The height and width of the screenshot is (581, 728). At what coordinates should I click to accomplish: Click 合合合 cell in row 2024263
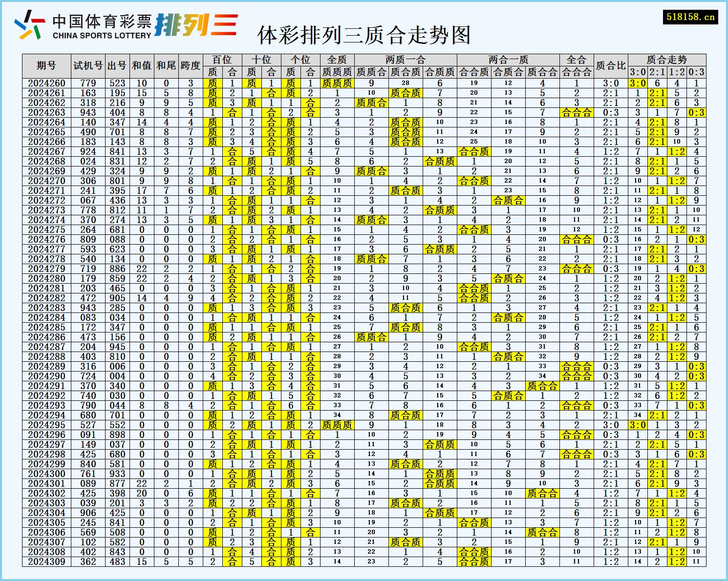coord(577,112)
